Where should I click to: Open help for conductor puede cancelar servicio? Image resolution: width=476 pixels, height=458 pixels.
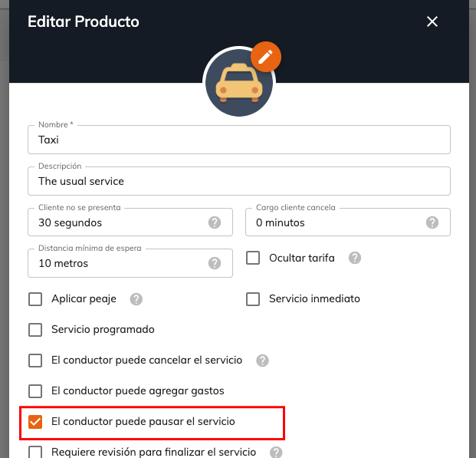pos(262,361)
